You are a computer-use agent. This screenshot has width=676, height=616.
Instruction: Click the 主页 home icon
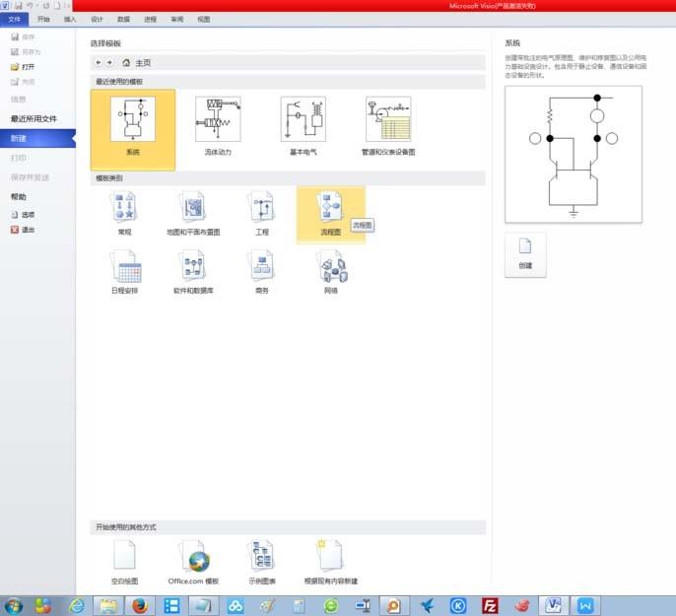pos(126,62)
